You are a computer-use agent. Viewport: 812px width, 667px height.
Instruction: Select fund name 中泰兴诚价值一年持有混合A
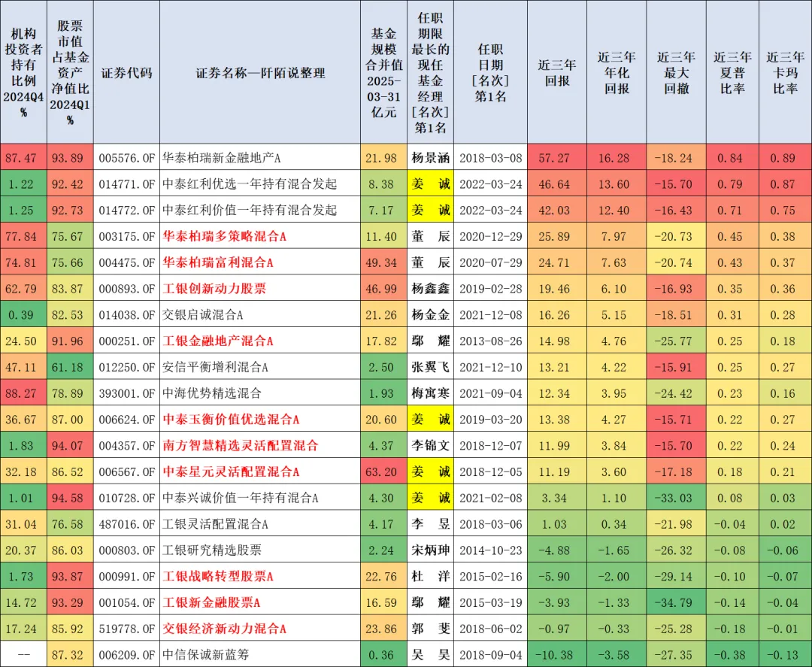241,498
